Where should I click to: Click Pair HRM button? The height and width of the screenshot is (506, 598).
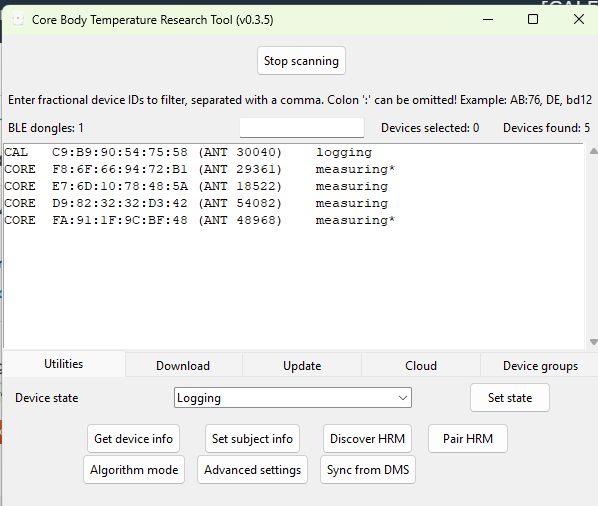(x=468, y=439)
